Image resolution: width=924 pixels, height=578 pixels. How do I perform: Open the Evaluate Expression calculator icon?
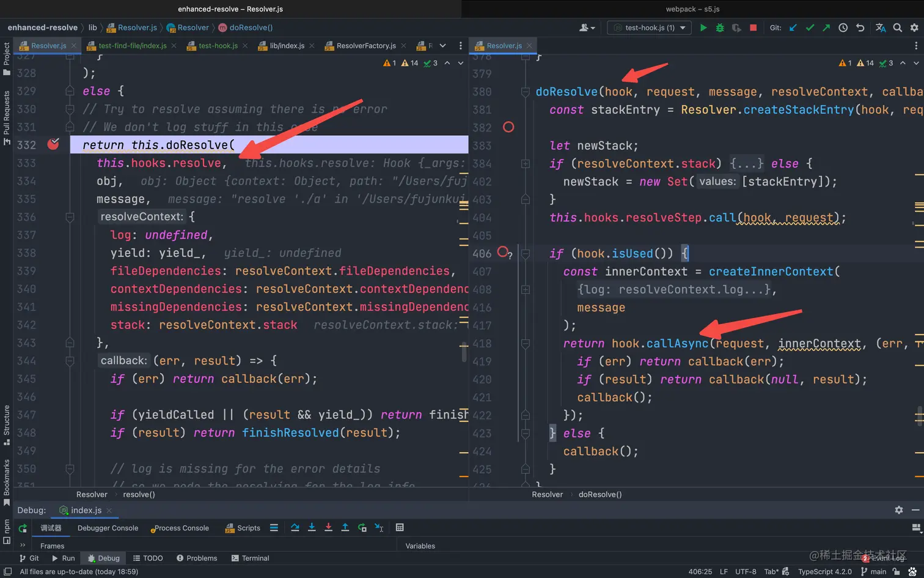click(400, 528)
